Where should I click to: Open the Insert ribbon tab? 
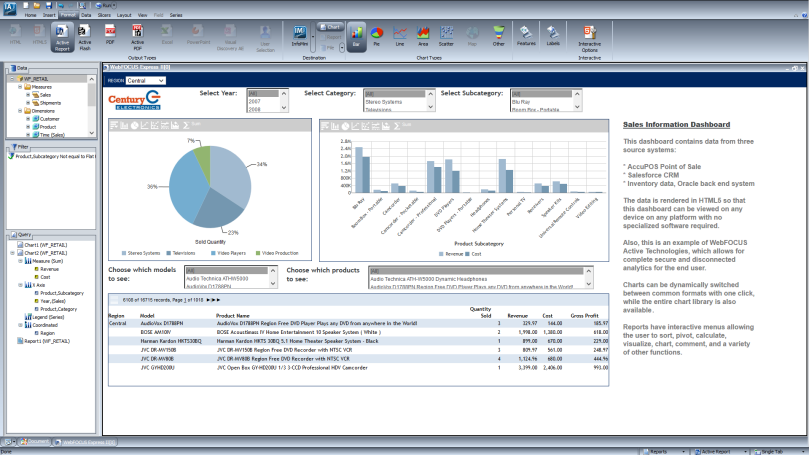point(47,16)
